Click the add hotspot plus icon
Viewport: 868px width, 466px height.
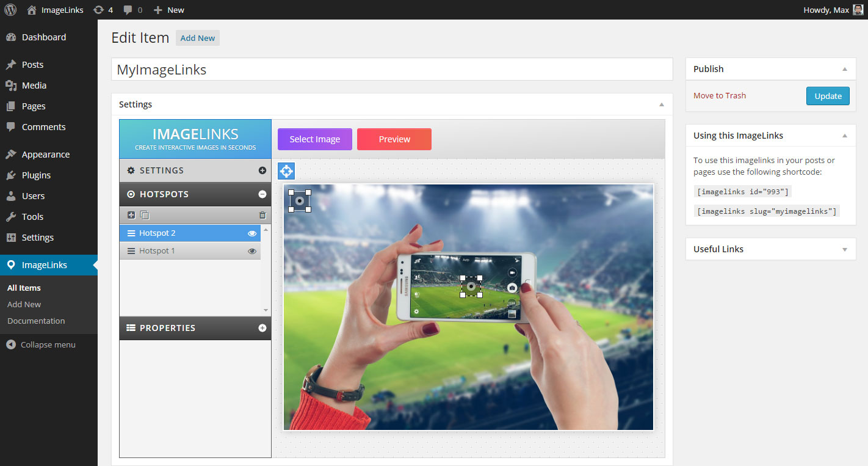pyautogui.click(x=132, y=214)
